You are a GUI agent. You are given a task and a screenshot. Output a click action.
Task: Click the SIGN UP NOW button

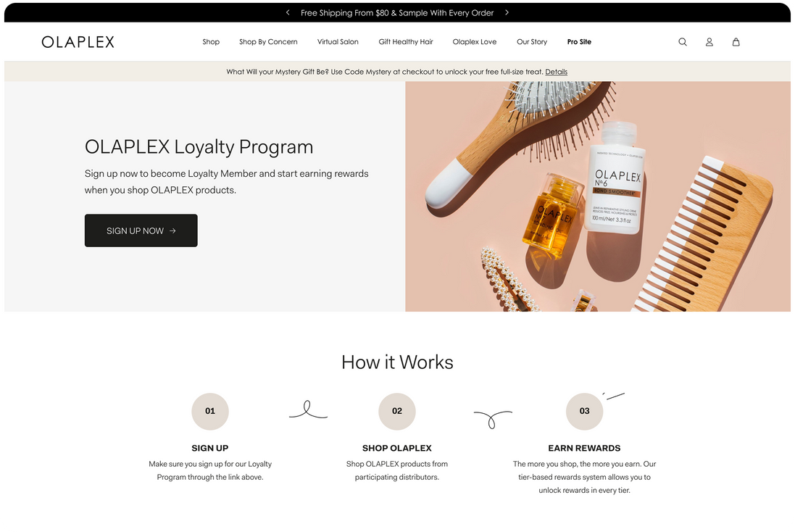tap(141, 230)
